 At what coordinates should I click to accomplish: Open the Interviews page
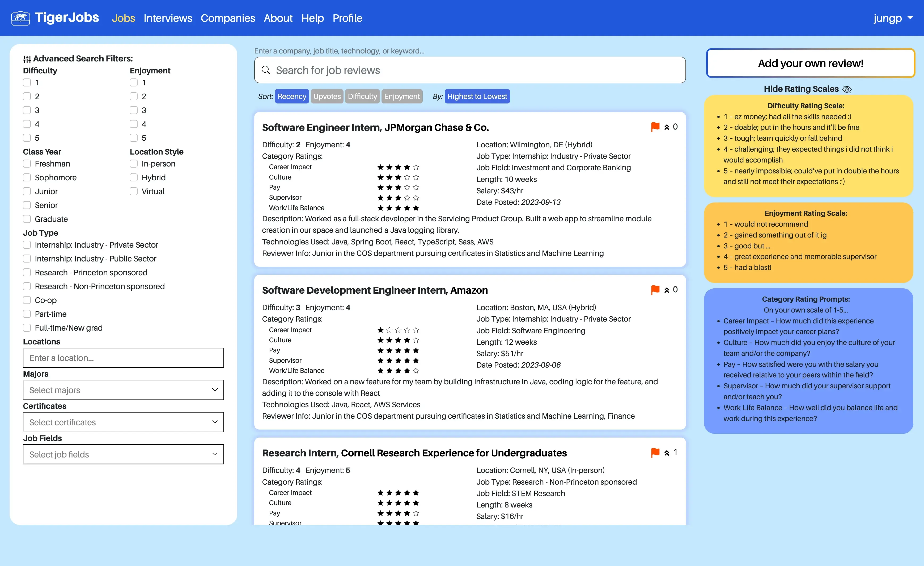tap(168, 18)
